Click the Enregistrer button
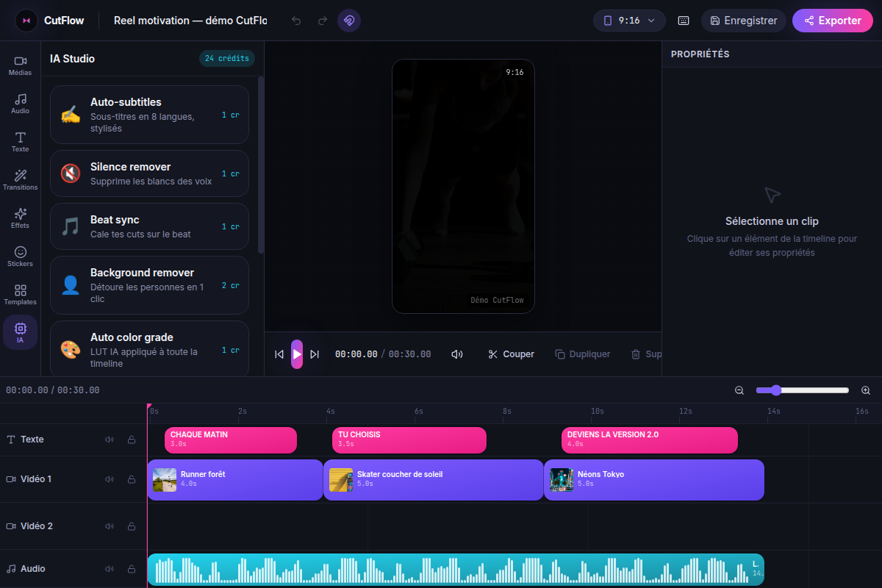Image resolution: width=882 pixels, height=588 pixels. tap(744, 21)
